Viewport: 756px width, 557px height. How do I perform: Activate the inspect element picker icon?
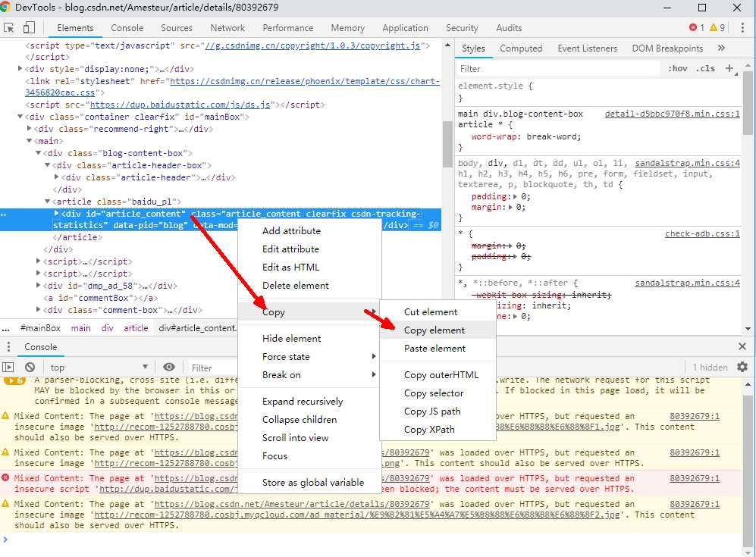click(9, 28)
